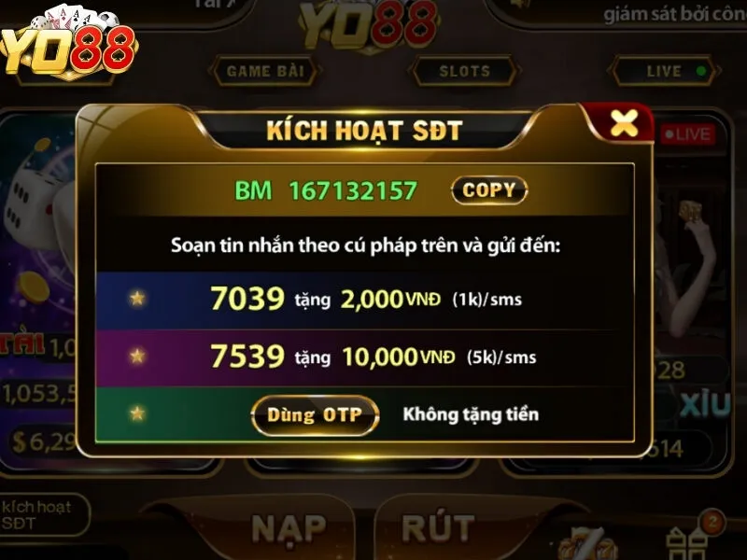Select the 7039 SMS option star

(137, 298)
